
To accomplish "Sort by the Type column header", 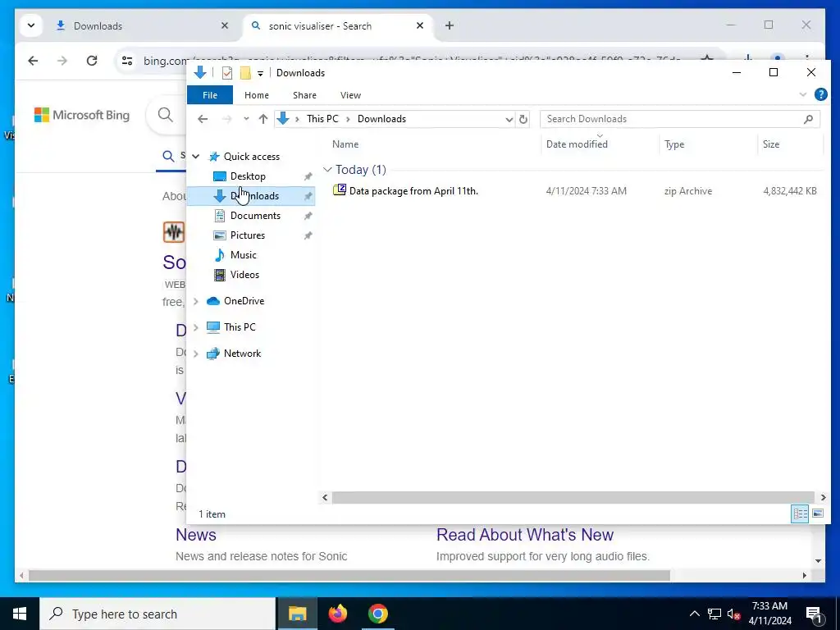I will coord(674,144).
